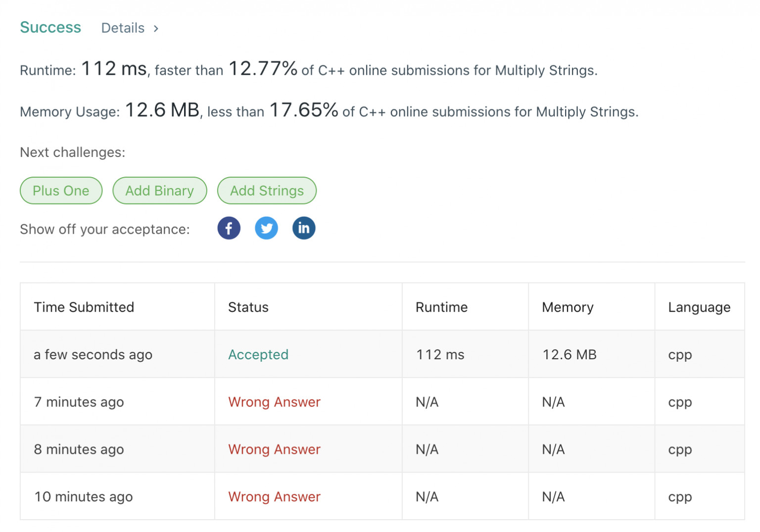The image size is (760, 532).
Task: Click the 12.6 MB memory value
Action: pos(570,354)
